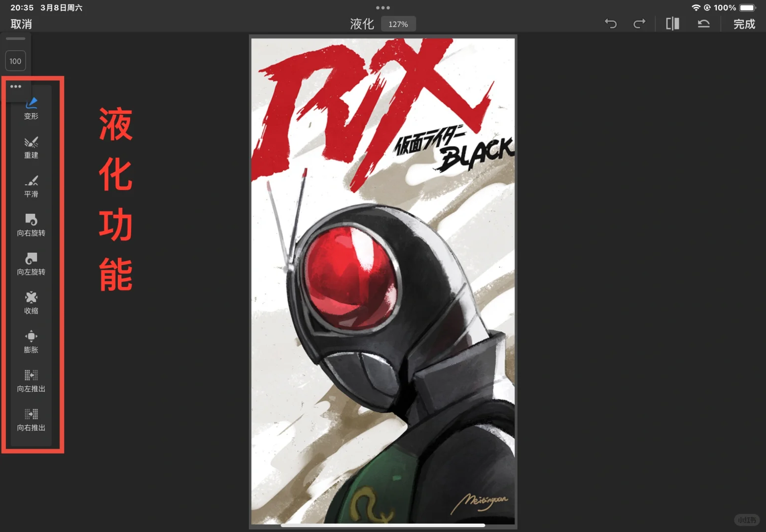Click the drag handle above brush size
Viewport: 766px width, 532px height.
tap(16, 38)
